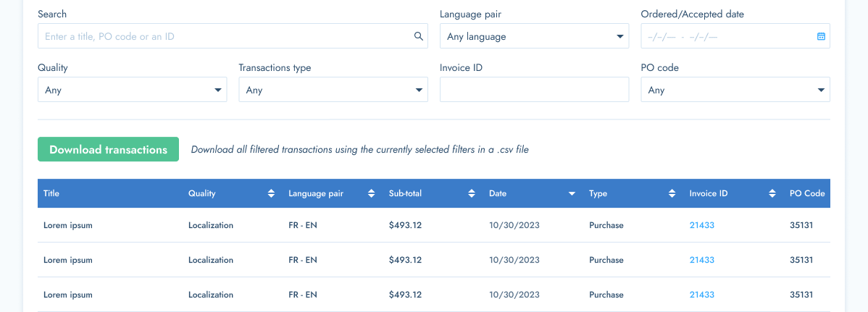
Task: Open invoice 21433 link in second row
Action: click(x=702, y=260)
